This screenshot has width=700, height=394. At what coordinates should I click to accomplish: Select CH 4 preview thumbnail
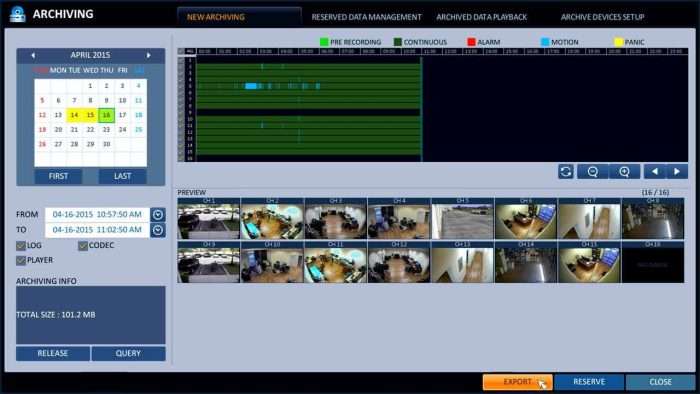[x=399, y=219]
